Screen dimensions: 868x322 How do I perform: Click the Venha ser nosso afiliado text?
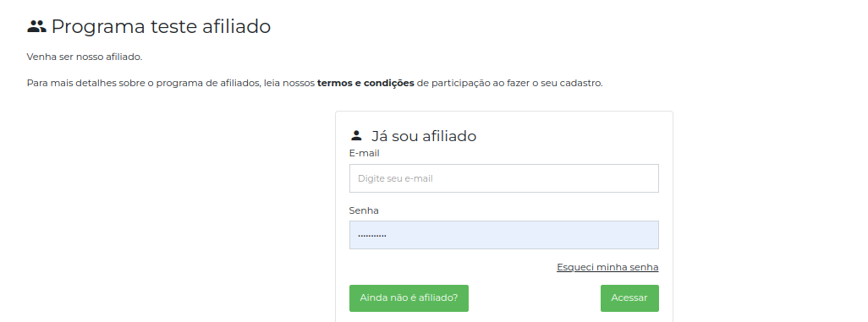point(84,57)
